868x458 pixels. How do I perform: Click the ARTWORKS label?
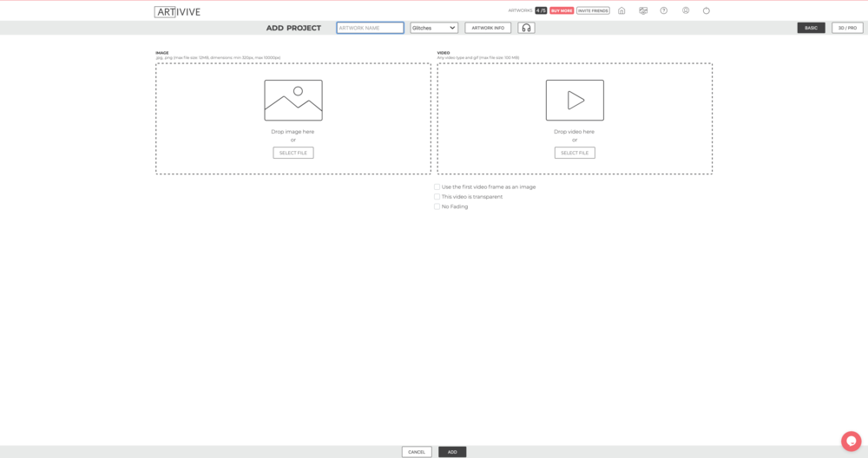pyautogui.click(x=520, y=10)
